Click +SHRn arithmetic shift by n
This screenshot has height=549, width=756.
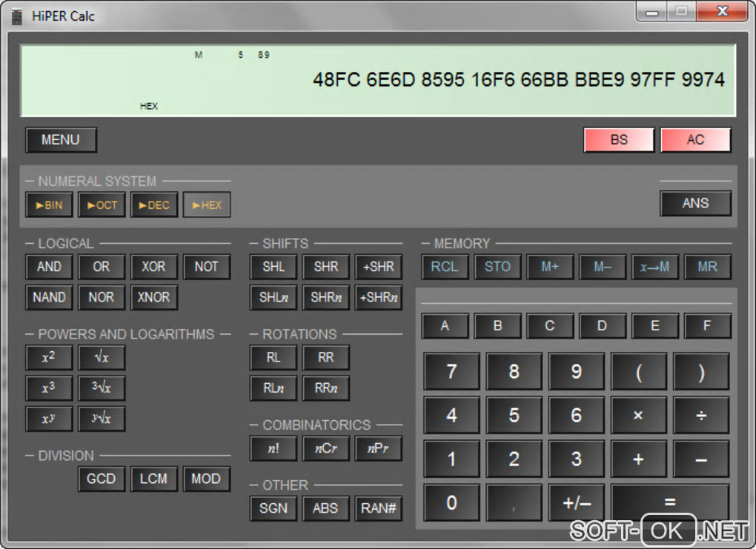pyautogui.click(x=379, y=297)
